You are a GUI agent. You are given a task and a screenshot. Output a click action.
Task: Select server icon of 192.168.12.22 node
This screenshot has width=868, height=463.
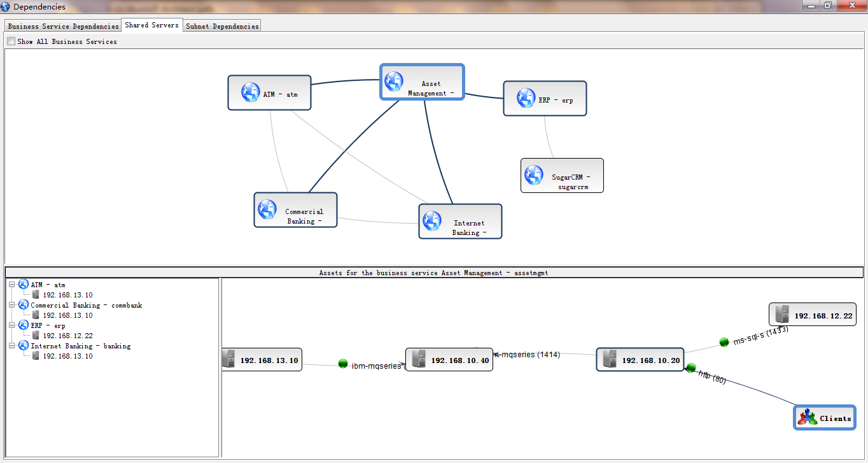click(x=782, y=314)
